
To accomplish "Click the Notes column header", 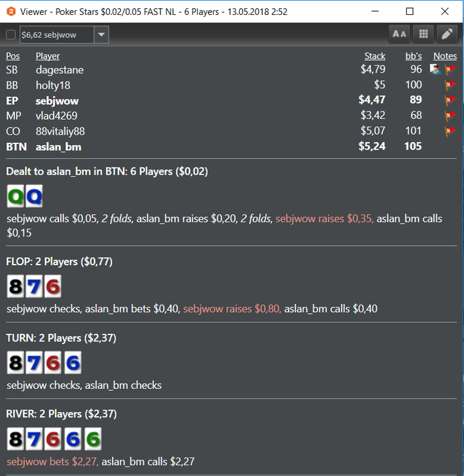I will [445, 56].
